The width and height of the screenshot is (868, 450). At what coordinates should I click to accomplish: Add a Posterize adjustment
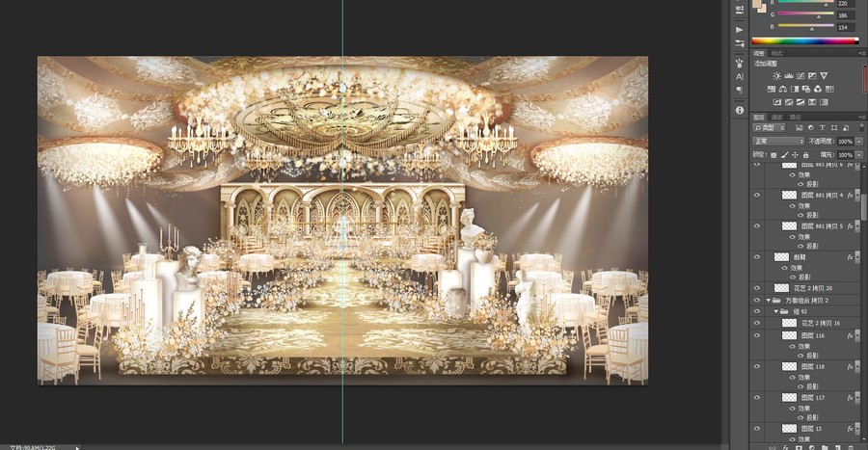[789, 102]
